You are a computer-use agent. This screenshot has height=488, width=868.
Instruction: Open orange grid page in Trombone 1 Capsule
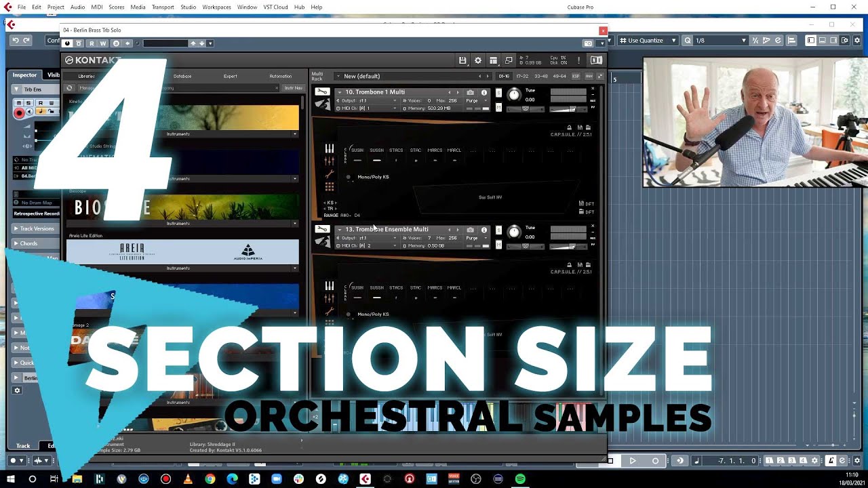(329, 186)
